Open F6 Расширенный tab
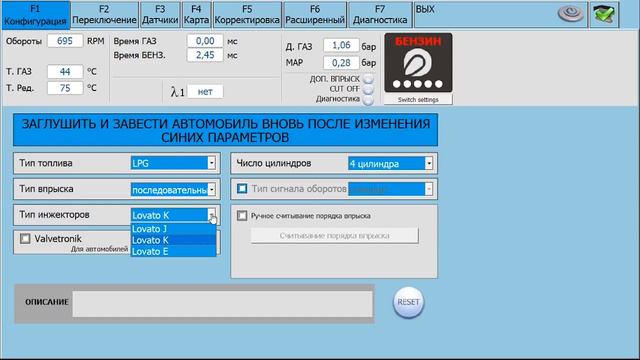Screen dimensions: 640x360 (315, 15)
